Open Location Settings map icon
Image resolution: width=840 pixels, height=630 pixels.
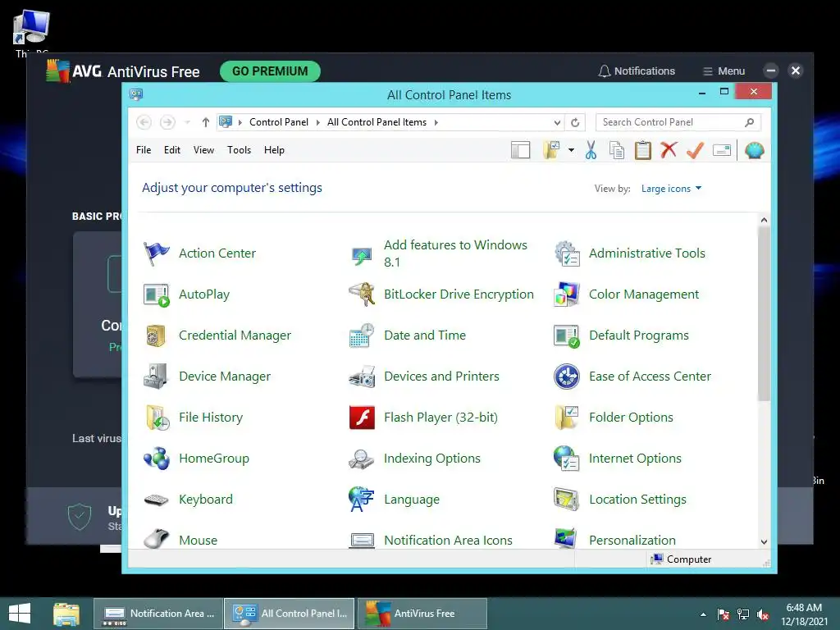pos(567,500)
